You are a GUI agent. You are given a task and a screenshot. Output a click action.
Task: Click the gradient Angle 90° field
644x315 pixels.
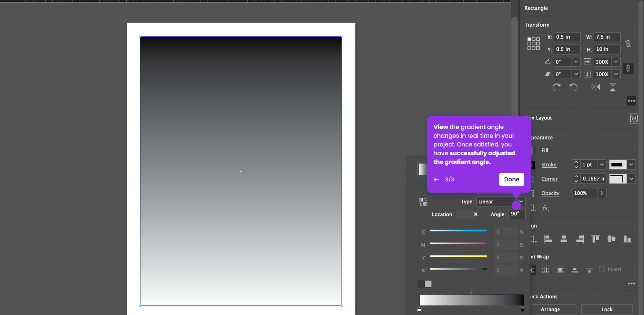coord(517,214)
